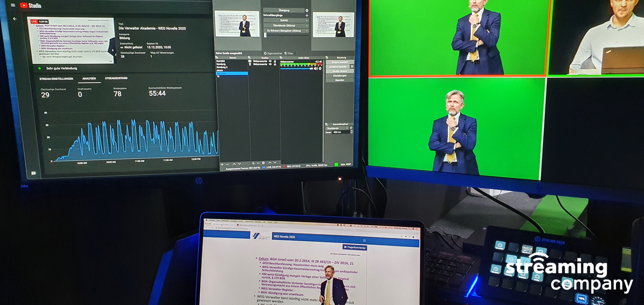
Task: Select the Startbild scene
Action: 221,61
